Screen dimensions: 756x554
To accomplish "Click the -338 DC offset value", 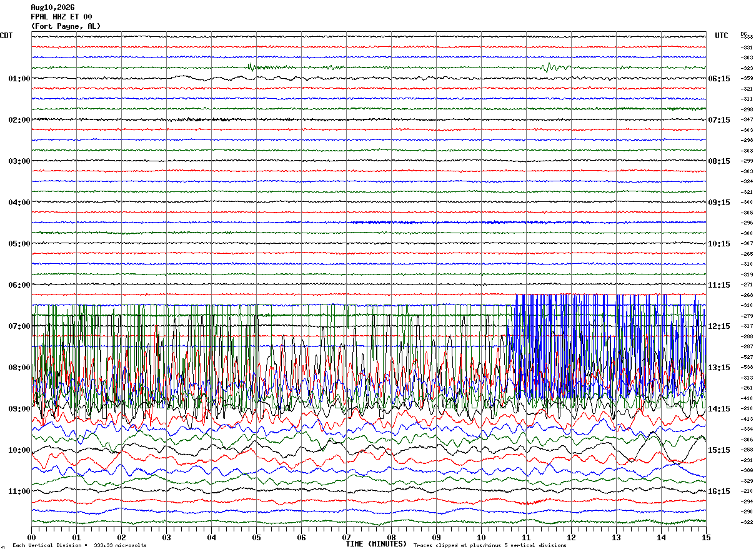I will pyautogui.click(x=747, y=38).
